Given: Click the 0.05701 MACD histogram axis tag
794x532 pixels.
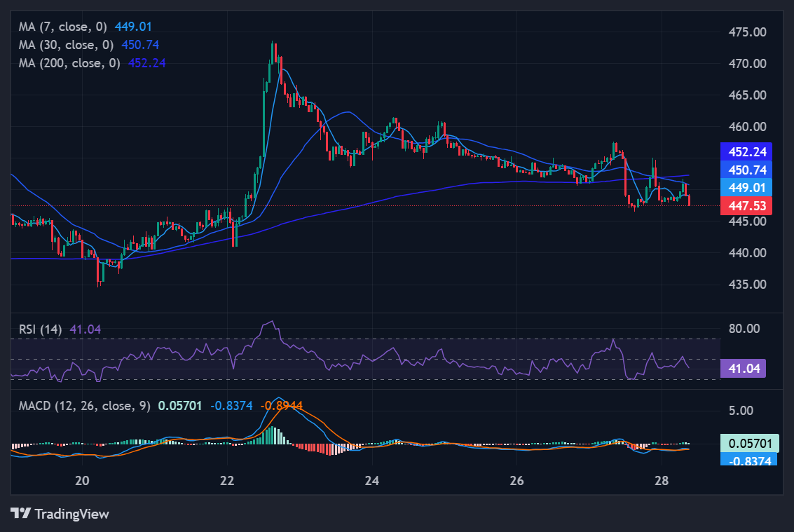Looking at the screenshot, I should 749,443.
